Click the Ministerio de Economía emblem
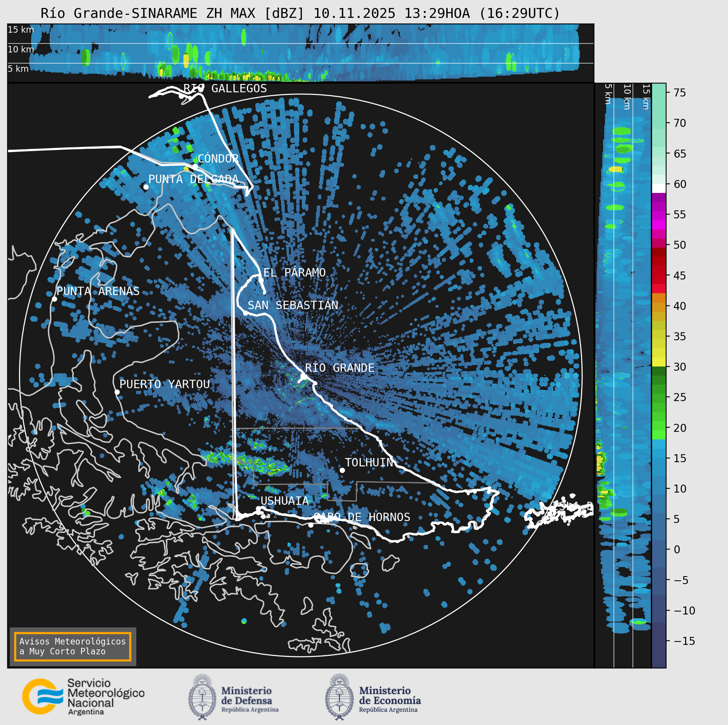The image size is (728, 725). (339, 697)
